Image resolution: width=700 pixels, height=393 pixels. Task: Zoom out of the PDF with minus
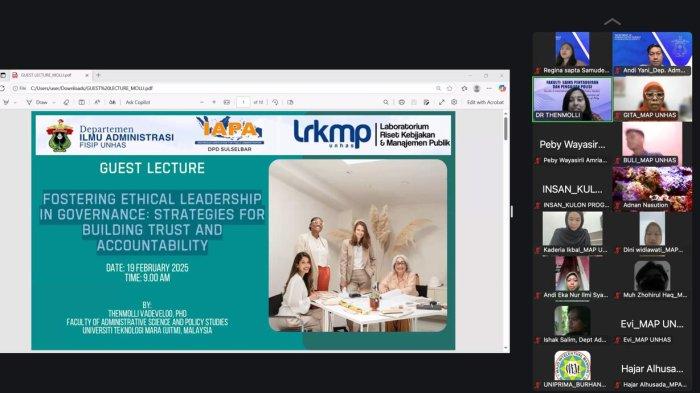coord(202,102)
